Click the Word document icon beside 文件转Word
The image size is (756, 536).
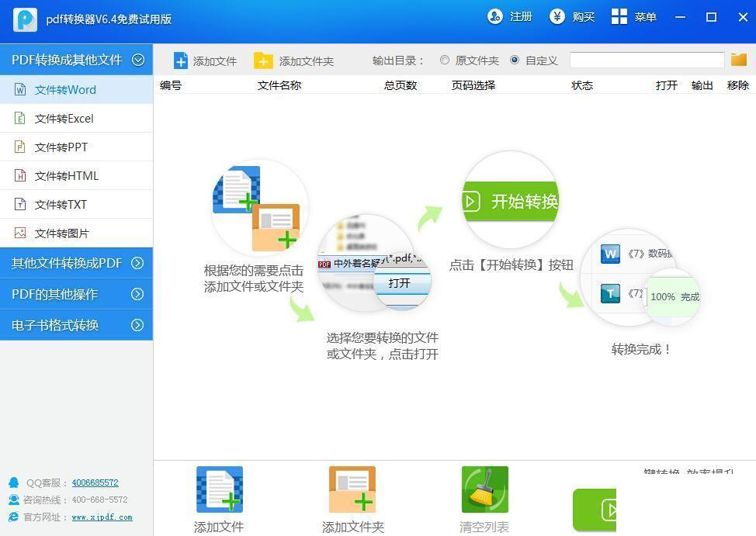tap(19, 90)
